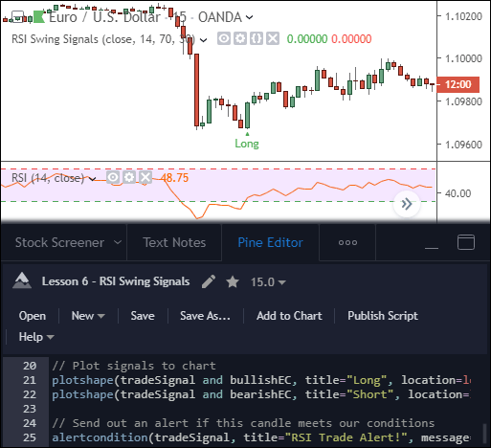Click code line 21 plotshape Long statement
This screenshot has height=448, width=491.
pos(261,380)
